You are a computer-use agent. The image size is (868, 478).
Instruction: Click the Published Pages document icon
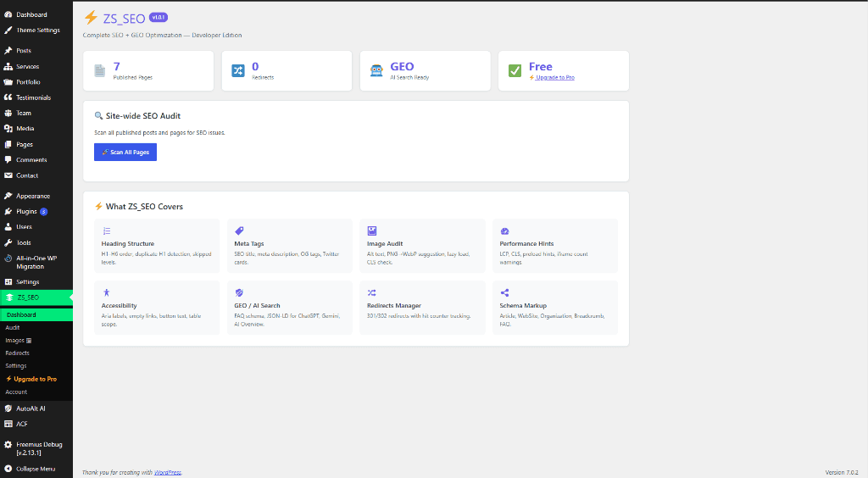coord(100,71)
